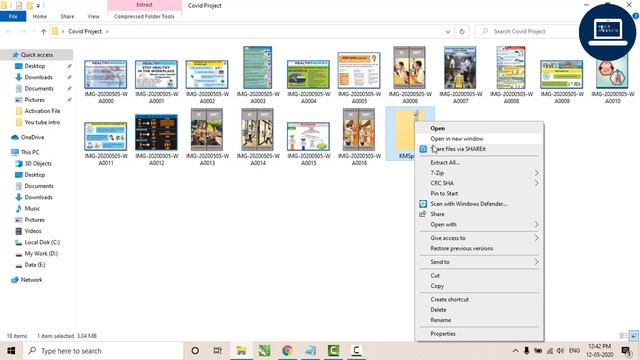Click the microphone tray icon
640x360 pixels.
coord(527,351)
